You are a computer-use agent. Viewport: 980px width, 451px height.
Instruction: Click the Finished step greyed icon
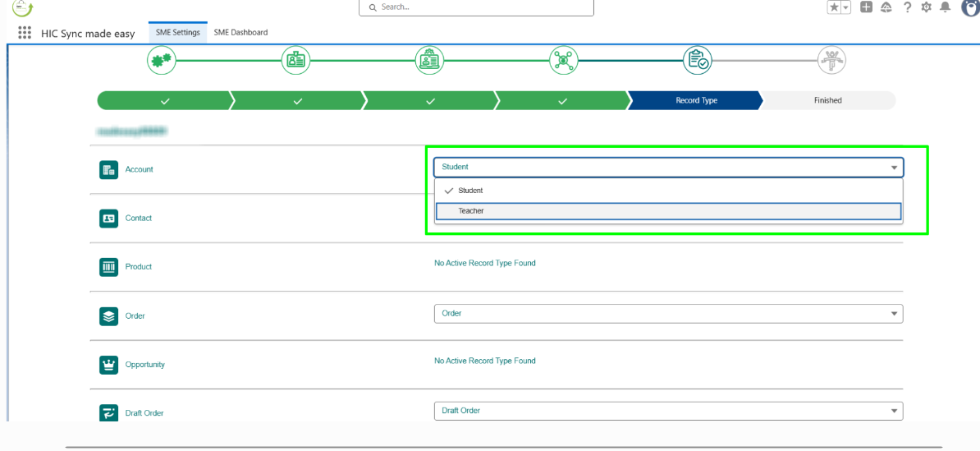(x=831, y=61)
